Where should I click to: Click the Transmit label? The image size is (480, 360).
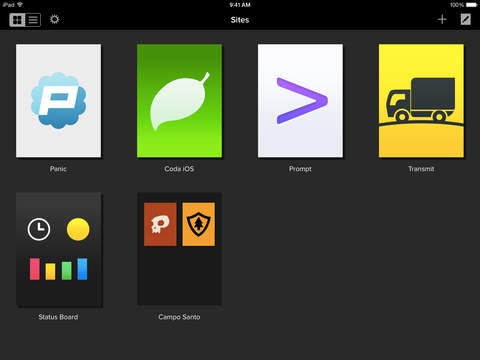point(421,169)
